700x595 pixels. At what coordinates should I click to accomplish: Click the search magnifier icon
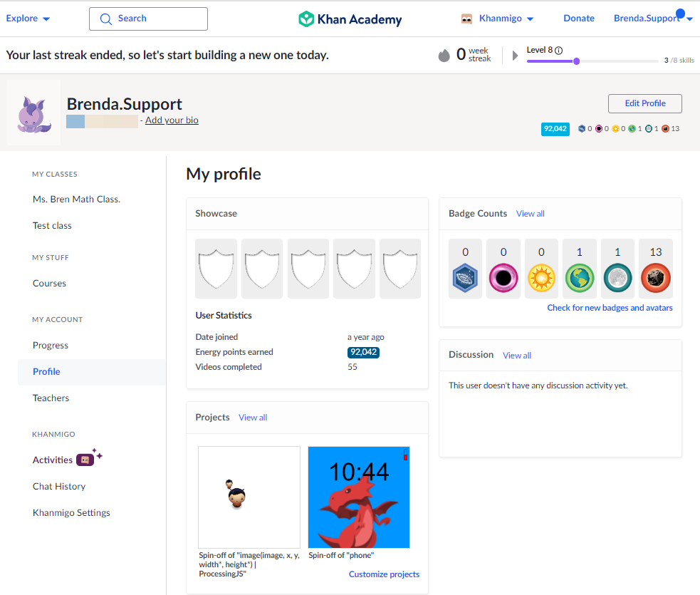coord(106,19)
